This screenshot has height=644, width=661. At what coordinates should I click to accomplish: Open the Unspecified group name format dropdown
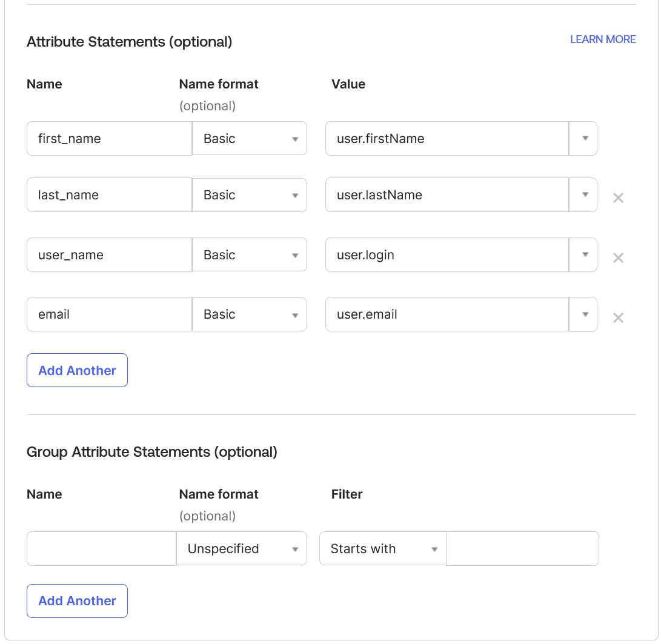click(x=242, y=549)
